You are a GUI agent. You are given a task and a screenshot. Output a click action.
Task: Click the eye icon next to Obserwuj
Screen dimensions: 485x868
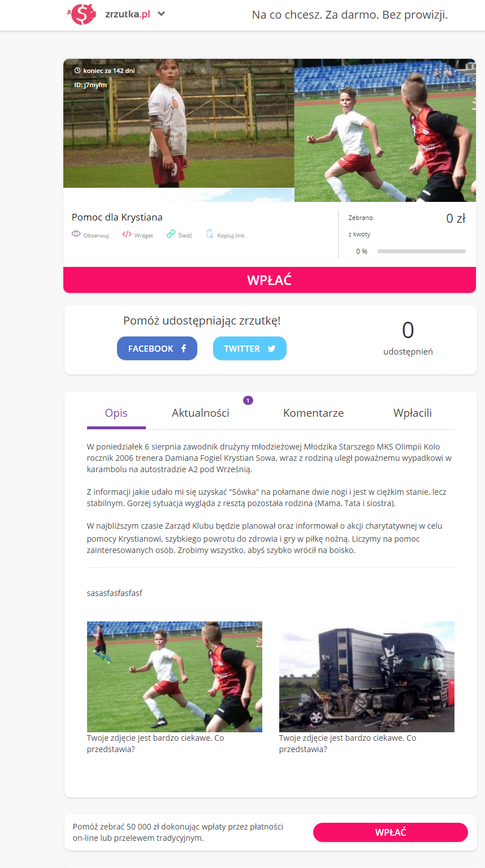[76, 234]
